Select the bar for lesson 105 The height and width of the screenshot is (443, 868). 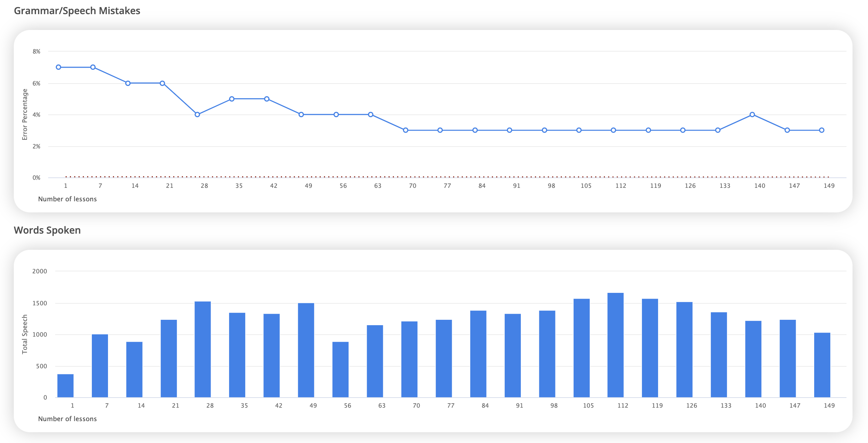pyautogui.click(x=582, y=348)
